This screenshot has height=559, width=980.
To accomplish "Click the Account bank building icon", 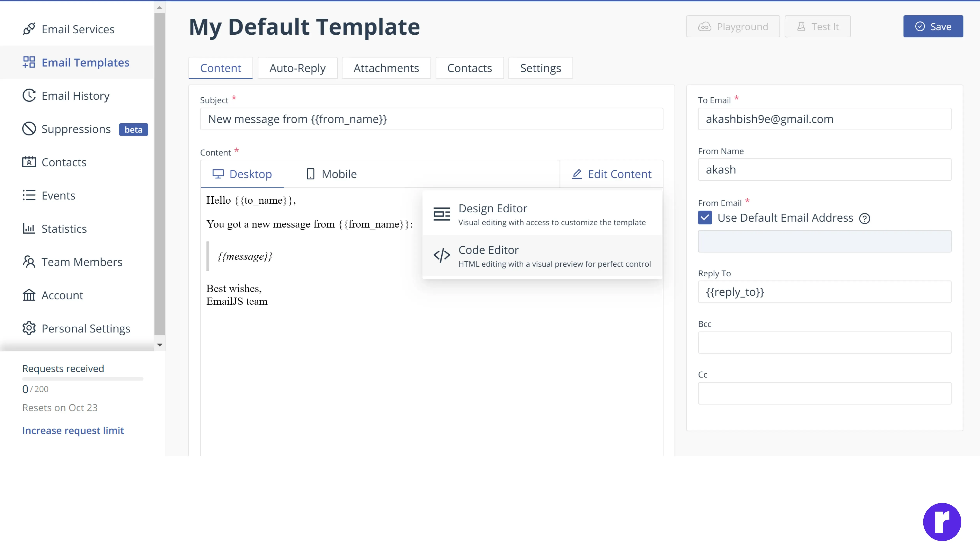I will coord(29,295).
